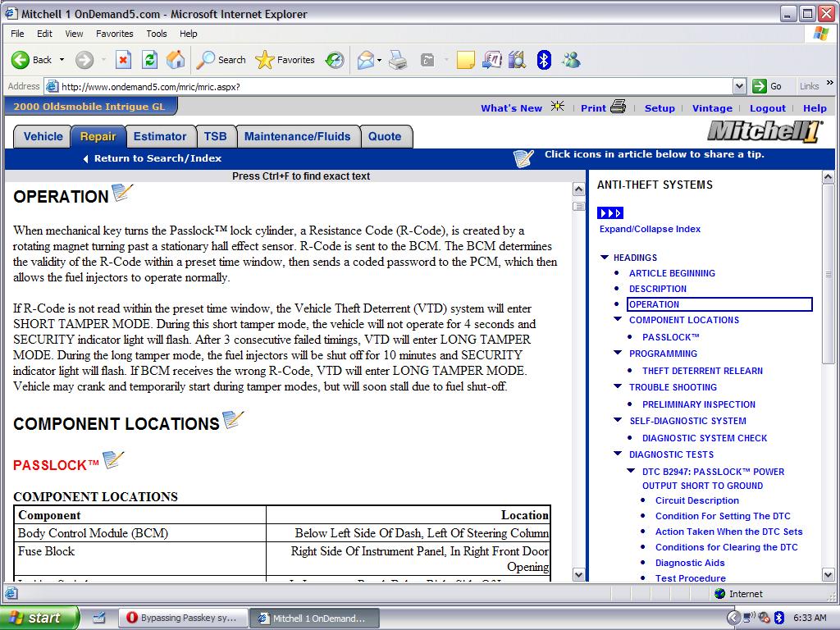
Task: Open the Favorites menu
Action: point(115,34)
